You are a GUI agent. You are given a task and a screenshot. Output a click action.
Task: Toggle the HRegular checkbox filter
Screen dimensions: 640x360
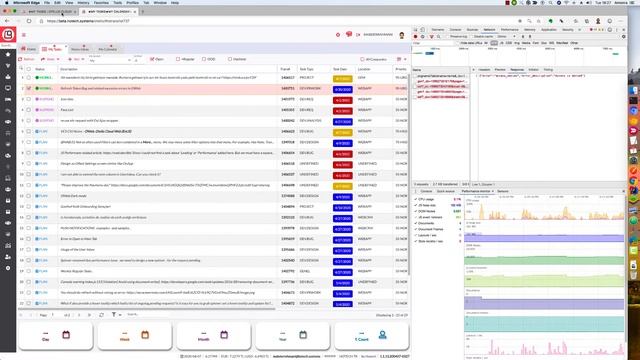[178, 59]
